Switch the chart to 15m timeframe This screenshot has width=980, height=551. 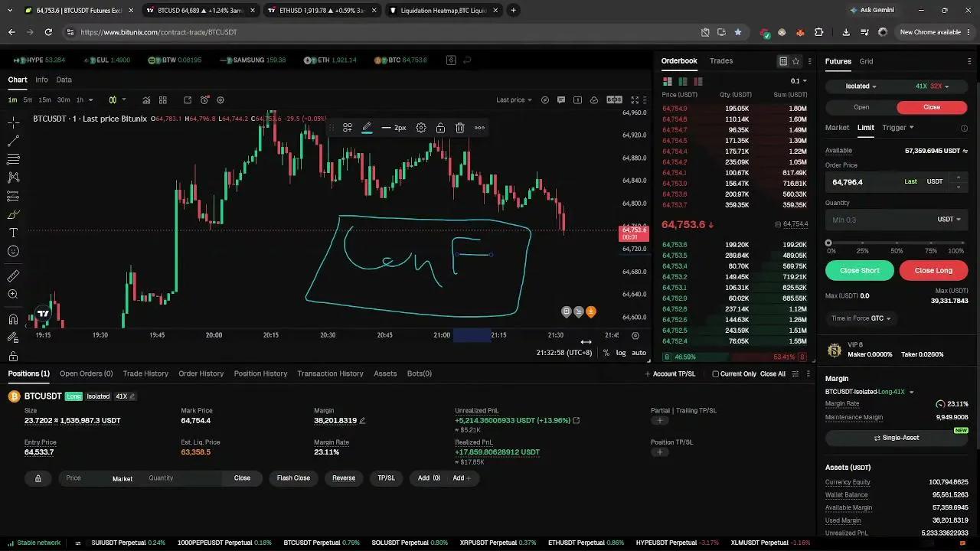(x=44, y=100)
